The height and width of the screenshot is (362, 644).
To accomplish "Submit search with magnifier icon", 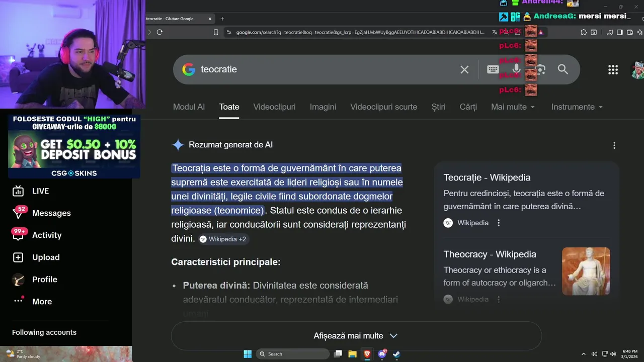I will click(x=562, y=69).
